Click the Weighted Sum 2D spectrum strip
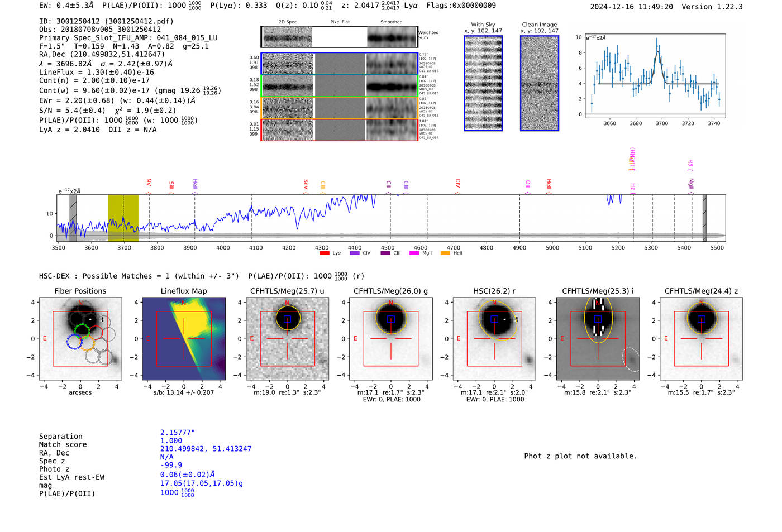 pyautogui.click(x=339, y=37)
